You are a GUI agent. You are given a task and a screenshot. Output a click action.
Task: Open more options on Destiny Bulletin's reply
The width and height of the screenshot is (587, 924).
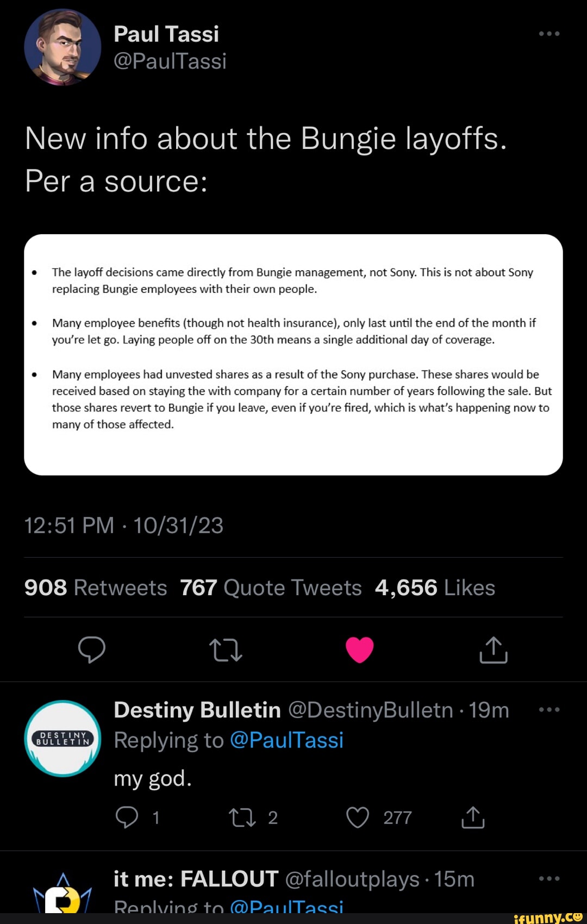pos(549,710)
